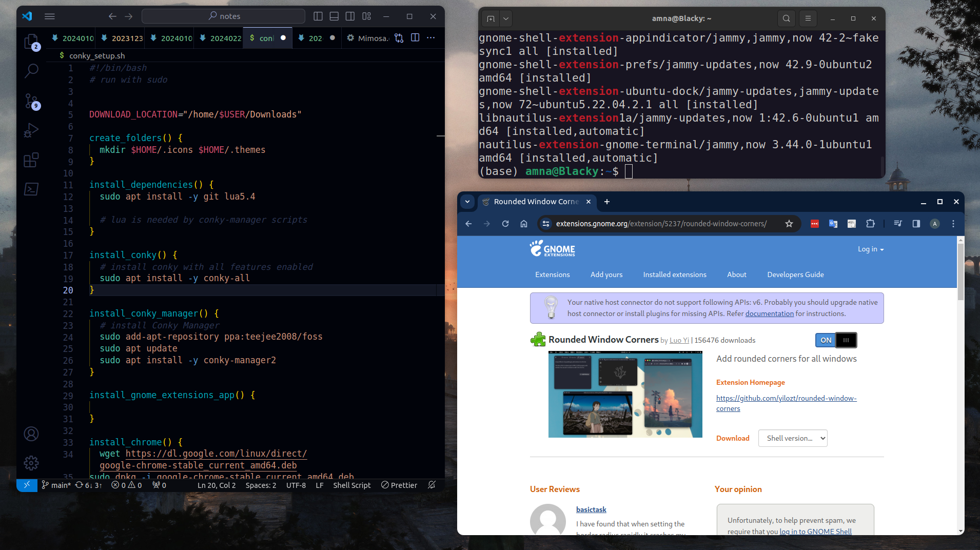Open editor More Actions ellipsis
This screenshot has height=550, width=980.
(x=431, y=38)
